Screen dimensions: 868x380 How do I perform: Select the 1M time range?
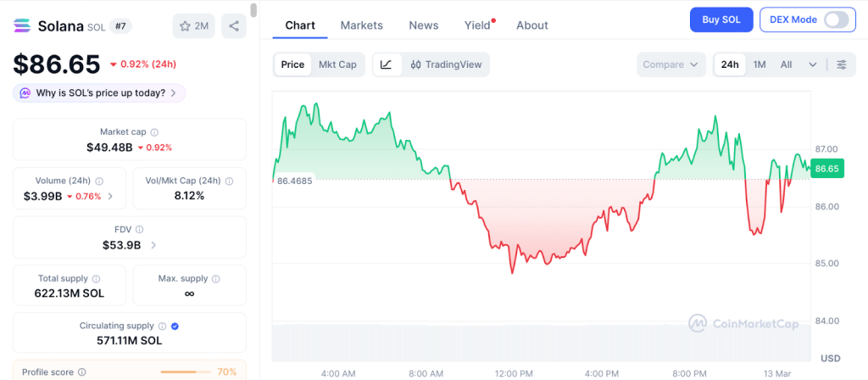(759, 64)
